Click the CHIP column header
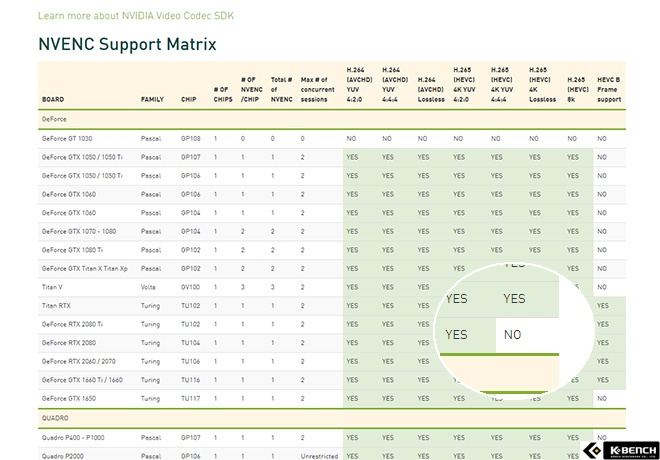 [x=189, y=99]
